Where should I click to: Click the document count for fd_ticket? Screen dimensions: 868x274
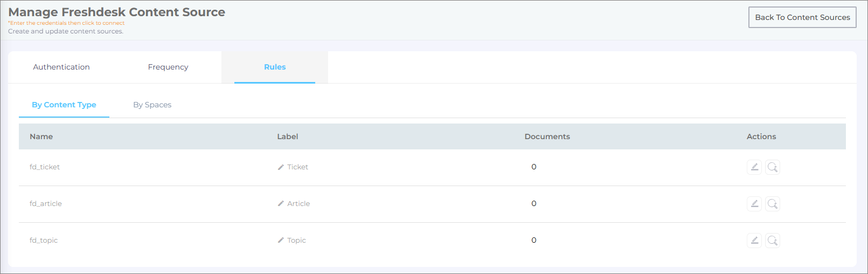tap(534, 167)
